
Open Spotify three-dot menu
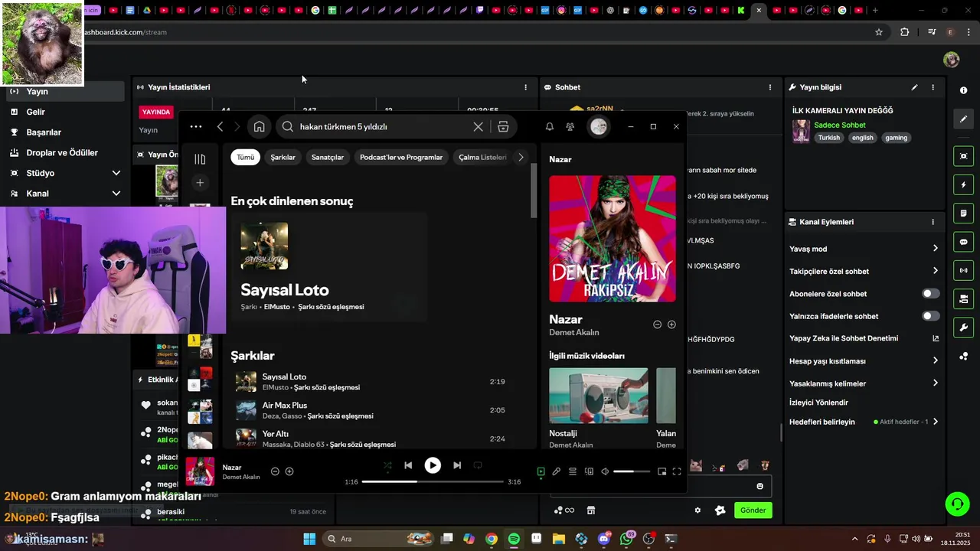coord(196,127)
